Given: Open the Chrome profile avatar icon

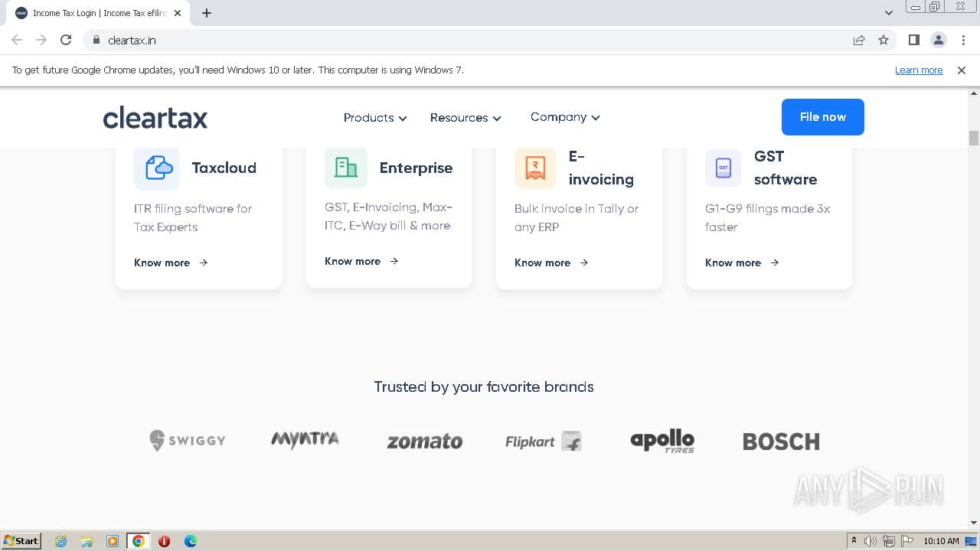Looking at the screenshot, I should pos(938,40).
